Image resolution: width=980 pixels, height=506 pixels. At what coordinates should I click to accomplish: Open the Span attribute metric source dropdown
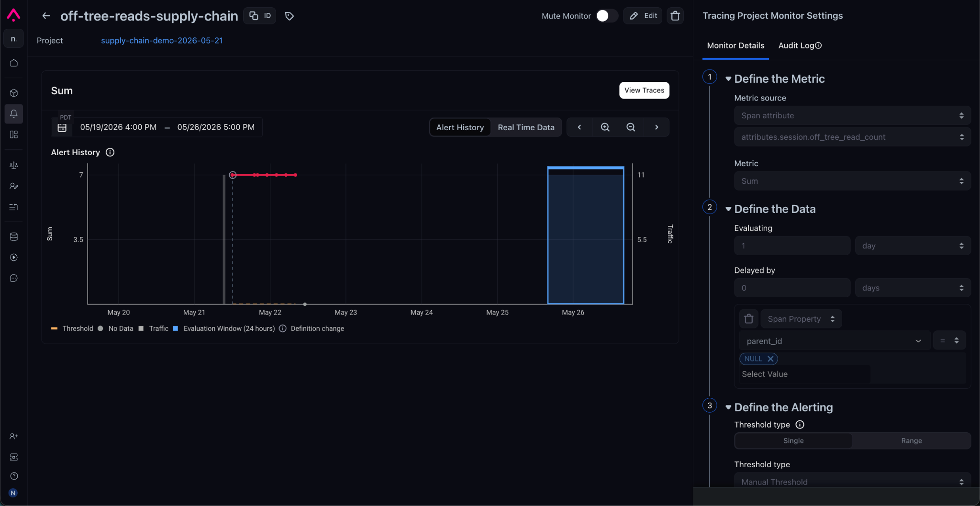(852, 115)
